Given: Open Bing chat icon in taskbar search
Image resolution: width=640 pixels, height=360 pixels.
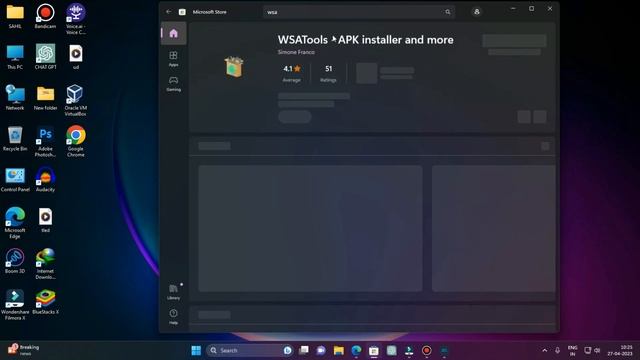Looking at the screenshot, I should 287,350.
